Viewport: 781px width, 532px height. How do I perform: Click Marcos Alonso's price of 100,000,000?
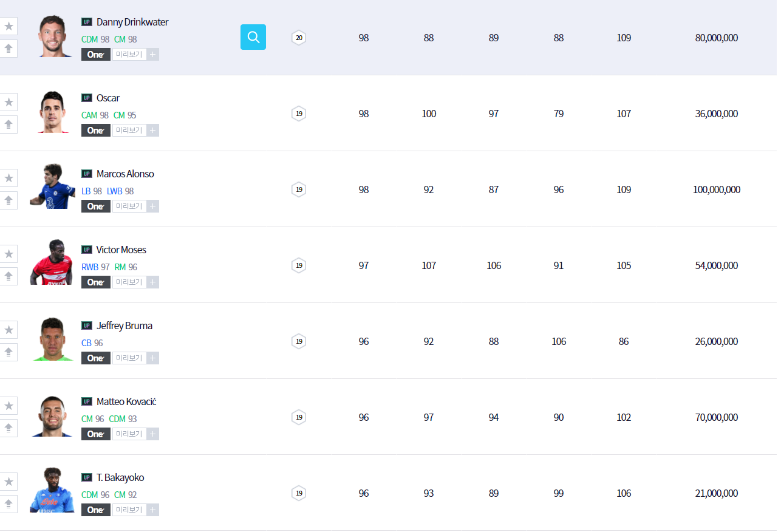pyautogui.click(x=717, y=189)
